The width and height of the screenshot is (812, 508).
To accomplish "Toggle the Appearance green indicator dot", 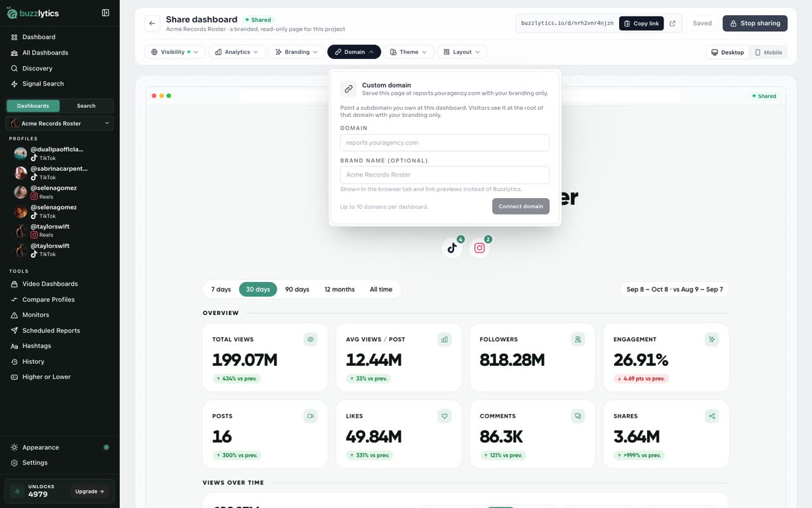I will (x=106, y=448).
